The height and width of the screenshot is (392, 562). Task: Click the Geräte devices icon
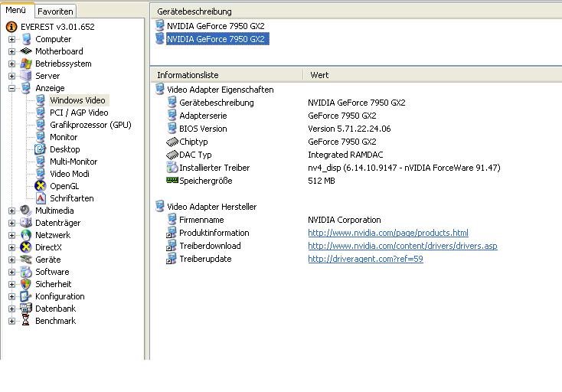click(x=26, y=260)
